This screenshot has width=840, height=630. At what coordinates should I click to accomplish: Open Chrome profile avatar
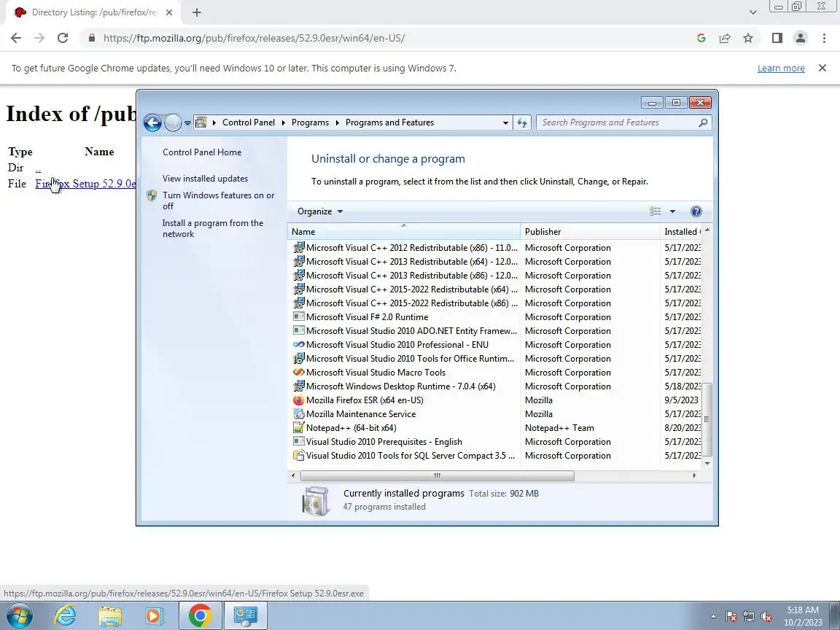pos(801,38)
